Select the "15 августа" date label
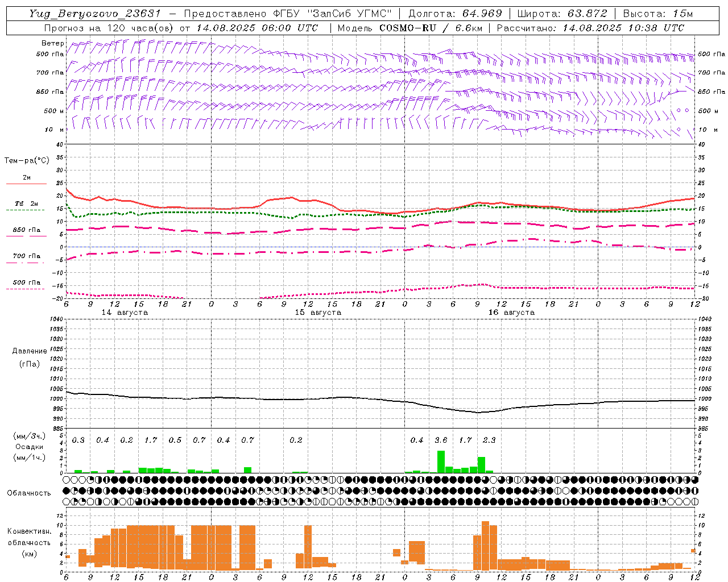The width and height of the screenshot is (728, 582). [318, 313]
